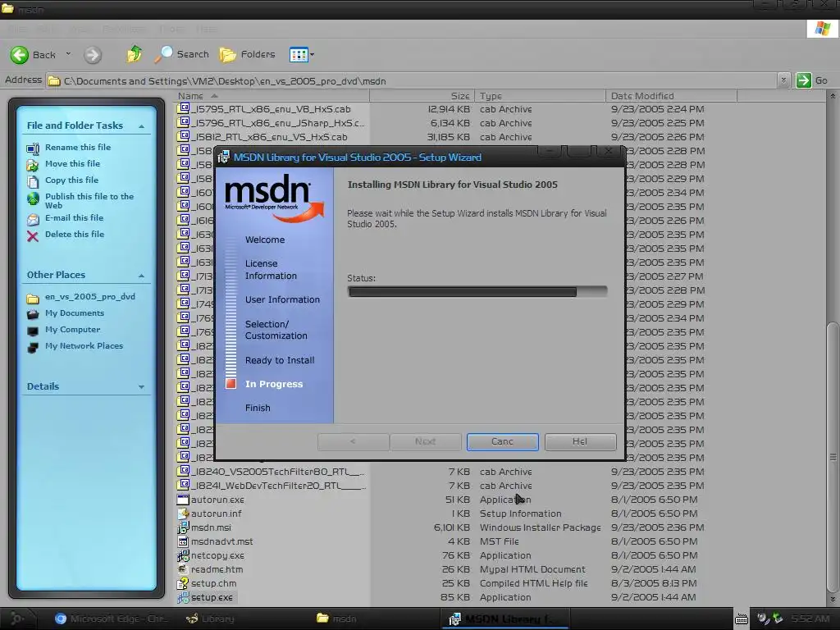
Task: Click the msdn.msi installer icon
Action: 183,527
